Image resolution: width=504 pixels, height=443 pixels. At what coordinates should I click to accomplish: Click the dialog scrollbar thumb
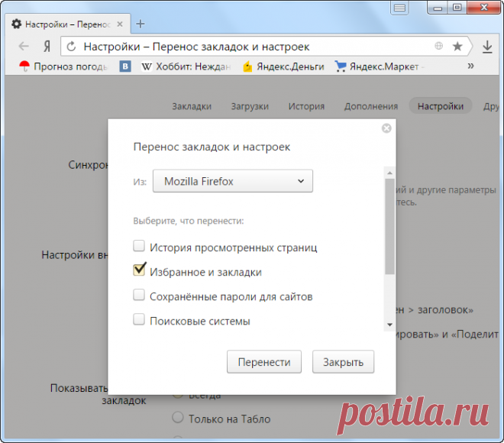(390, 227)
